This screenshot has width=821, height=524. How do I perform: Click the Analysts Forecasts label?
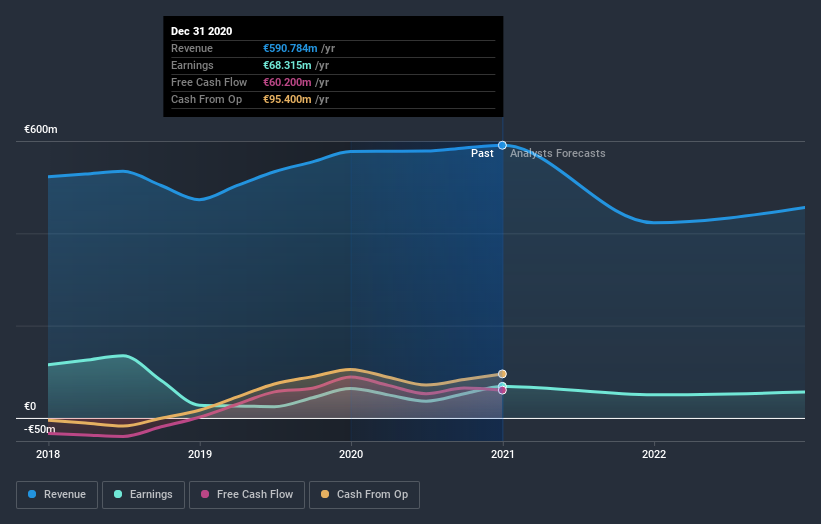558,153
